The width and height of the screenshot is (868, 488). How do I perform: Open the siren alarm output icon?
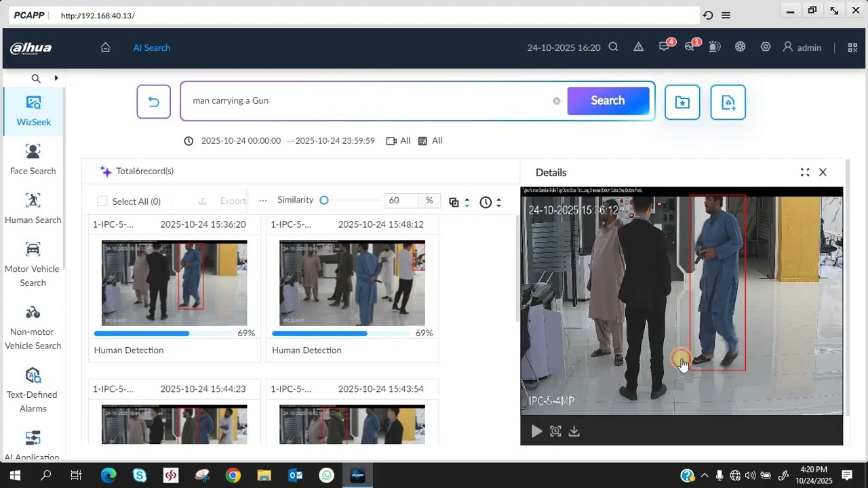(714, 47)
